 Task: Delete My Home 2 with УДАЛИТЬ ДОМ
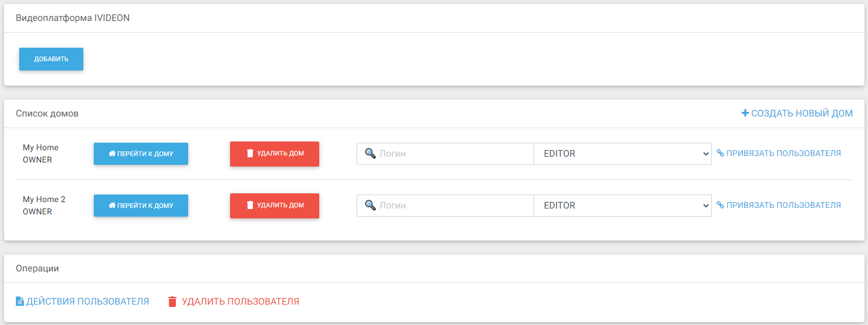pyautogui.click(x=274, y=206)
